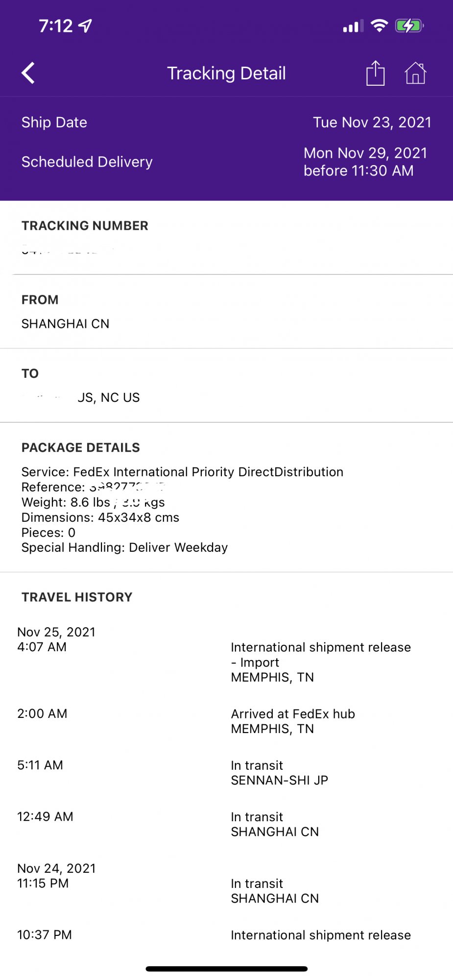Tap the battery charging icon

point(409,25)
